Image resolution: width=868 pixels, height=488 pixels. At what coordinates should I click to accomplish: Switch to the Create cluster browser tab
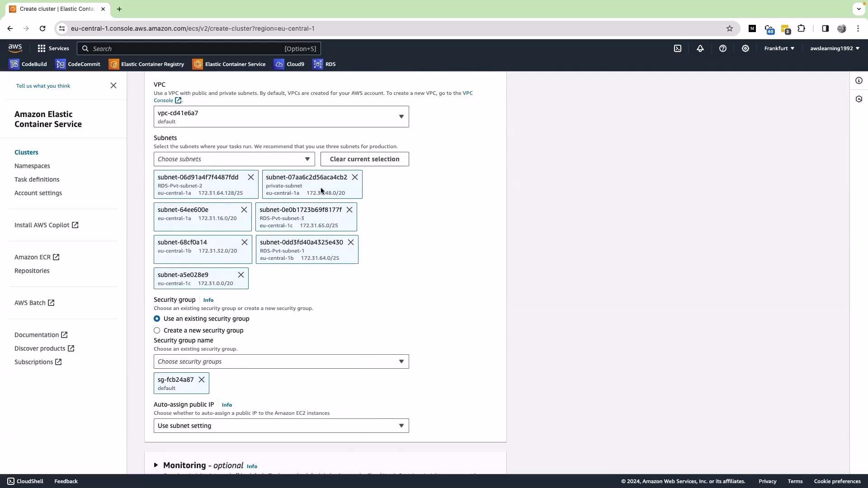57,9
